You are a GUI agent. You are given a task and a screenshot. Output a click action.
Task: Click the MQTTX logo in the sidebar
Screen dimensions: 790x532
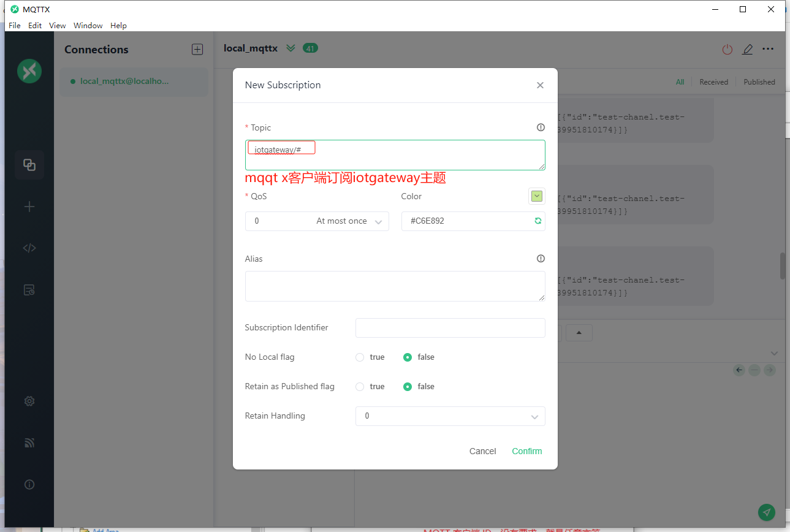[x=29, y=71]
